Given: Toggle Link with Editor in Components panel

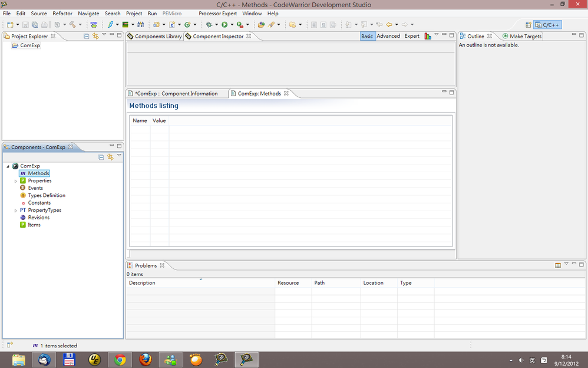Looking at the screenshot, I should point(110,157).
